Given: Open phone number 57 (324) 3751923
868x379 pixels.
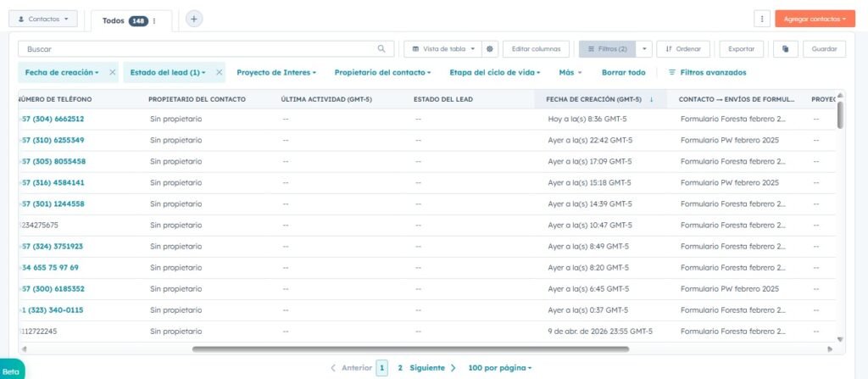Looking at the screenshot, I should [52, 246].
